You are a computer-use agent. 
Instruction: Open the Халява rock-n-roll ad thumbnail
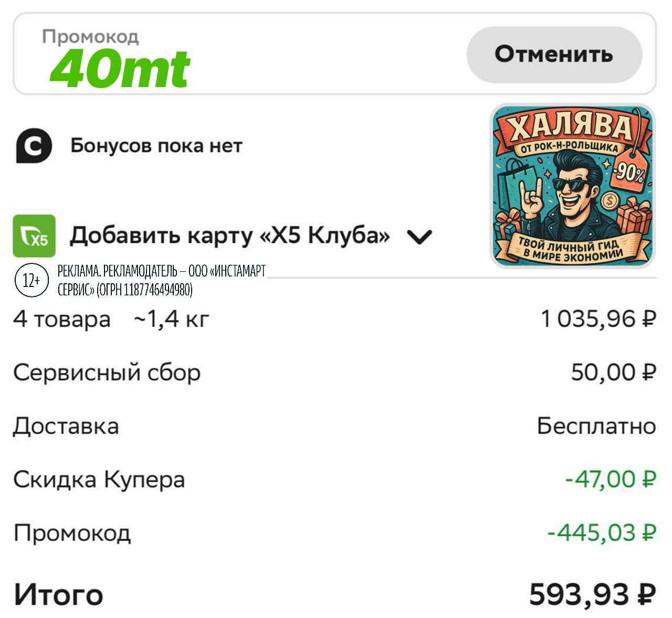[x=573, y=186]
